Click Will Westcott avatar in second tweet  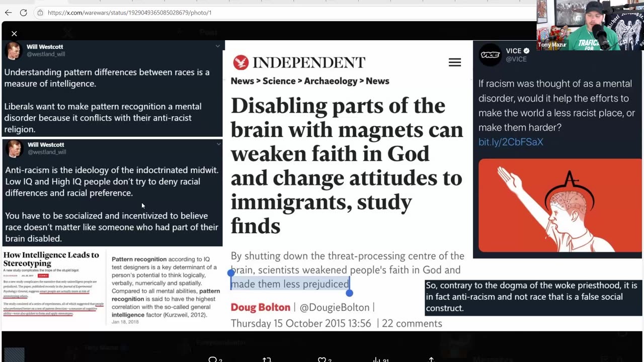coord(14,149)
